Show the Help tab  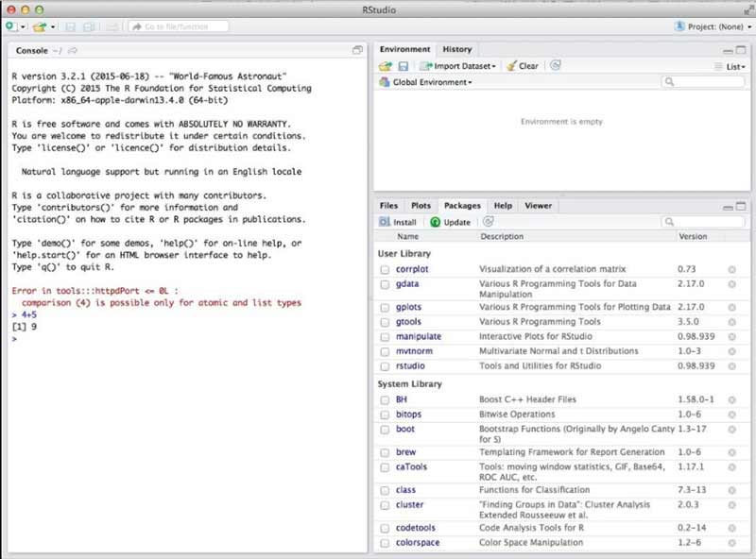click(x=503, y=206)
